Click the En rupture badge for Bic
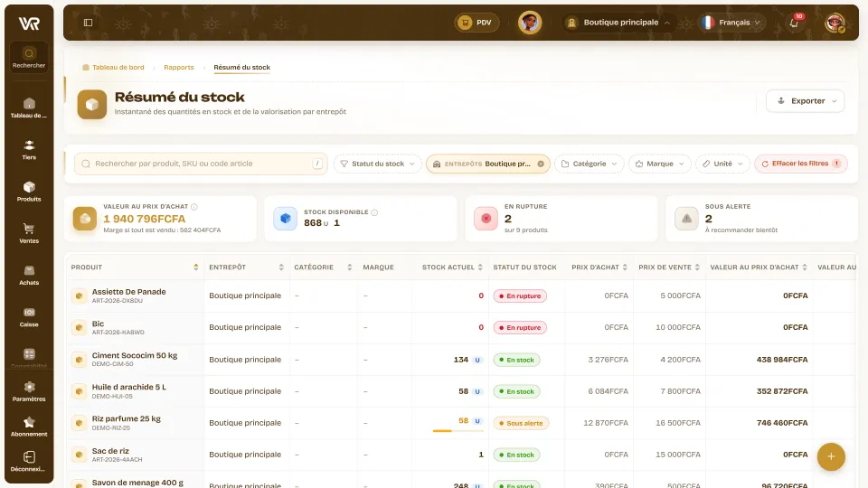The height and width of the screenshot is (488, 868). pos(520,327)
